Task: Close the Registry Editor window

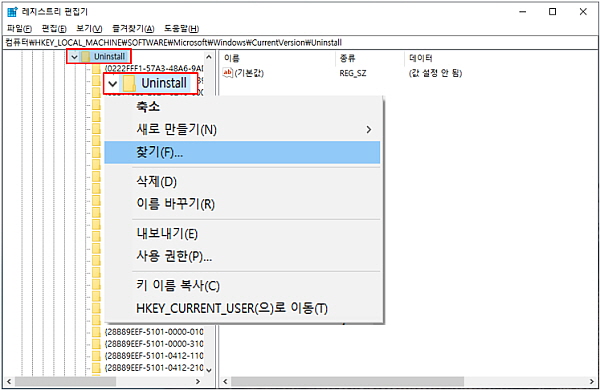Action: point(583,12)
